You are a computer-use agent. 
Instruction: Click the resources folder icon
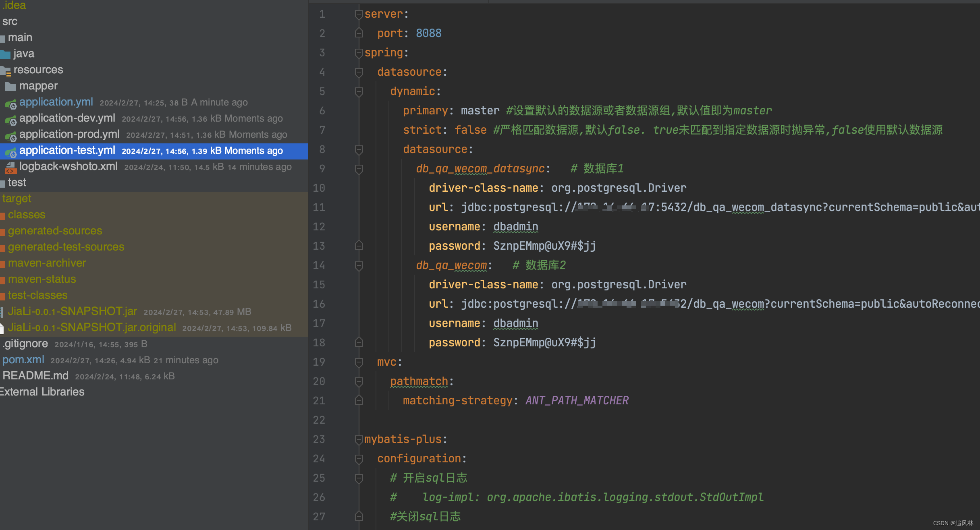(x=6, y=71)
